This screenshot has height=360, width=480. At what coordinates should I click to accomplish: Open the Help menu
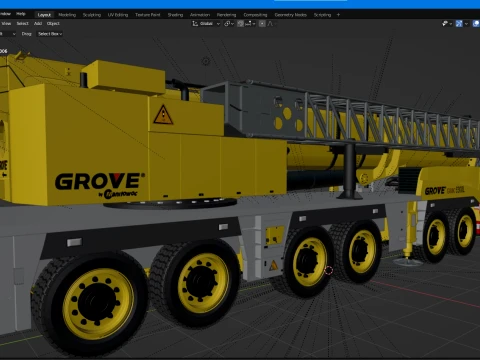21,14
